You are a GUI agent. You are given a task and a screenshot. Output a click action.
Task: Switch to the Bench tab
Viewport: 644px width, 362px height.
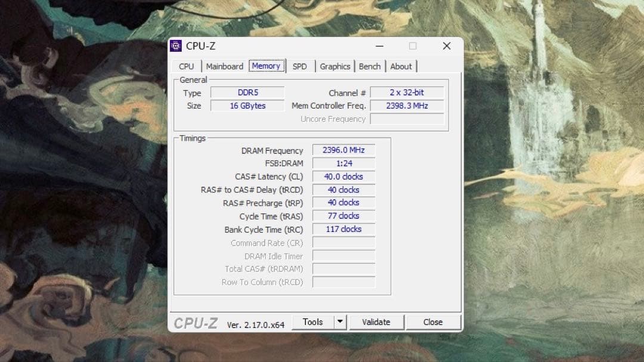(370, 66)
